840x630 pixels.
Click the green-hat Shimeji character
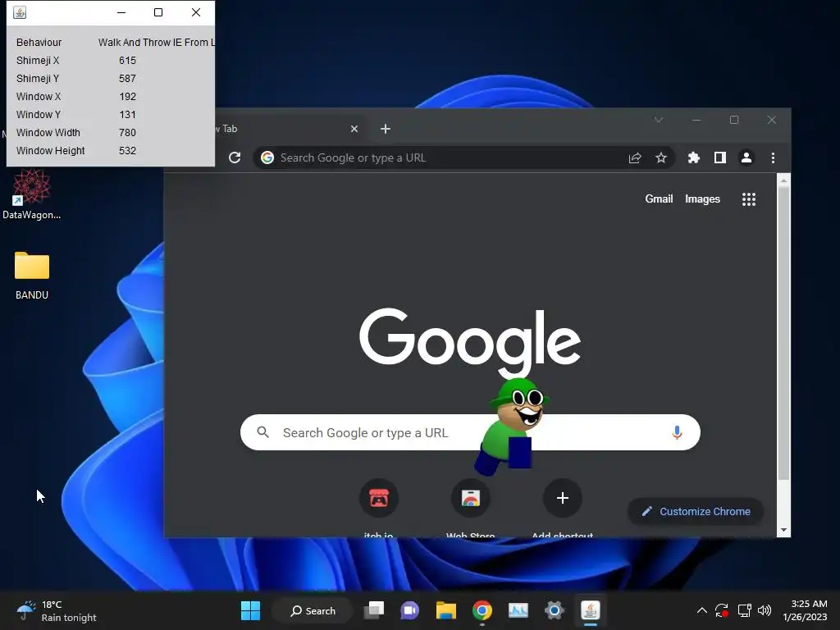(512, 427)
